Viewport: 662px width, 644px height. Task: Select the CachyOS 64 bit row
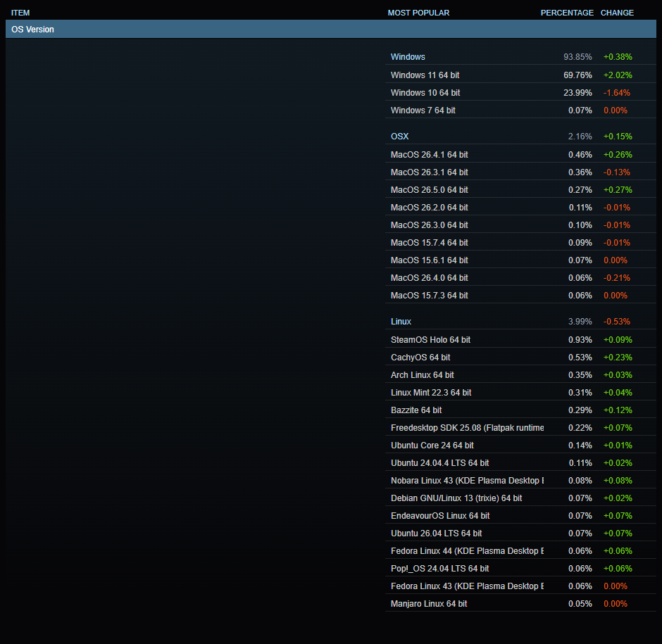tap(520, 357)
